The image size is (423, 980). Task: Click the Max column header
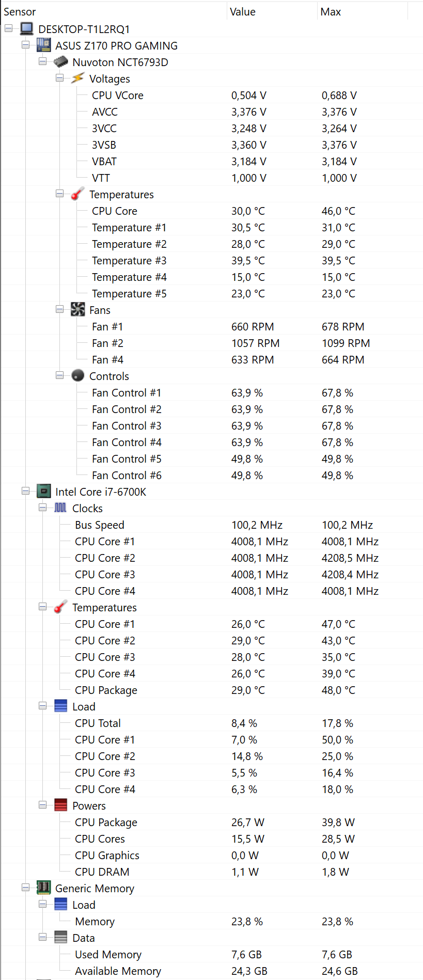(363, 12)
